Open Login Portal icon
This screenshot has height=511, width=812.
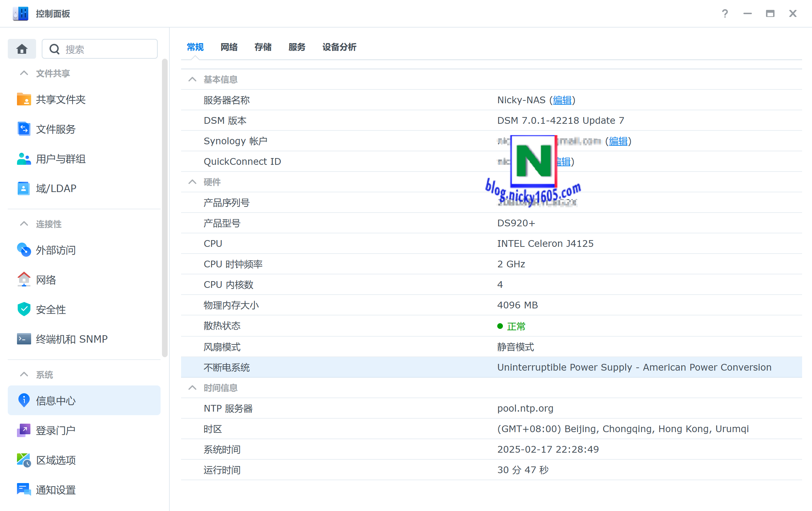[24, 430]
